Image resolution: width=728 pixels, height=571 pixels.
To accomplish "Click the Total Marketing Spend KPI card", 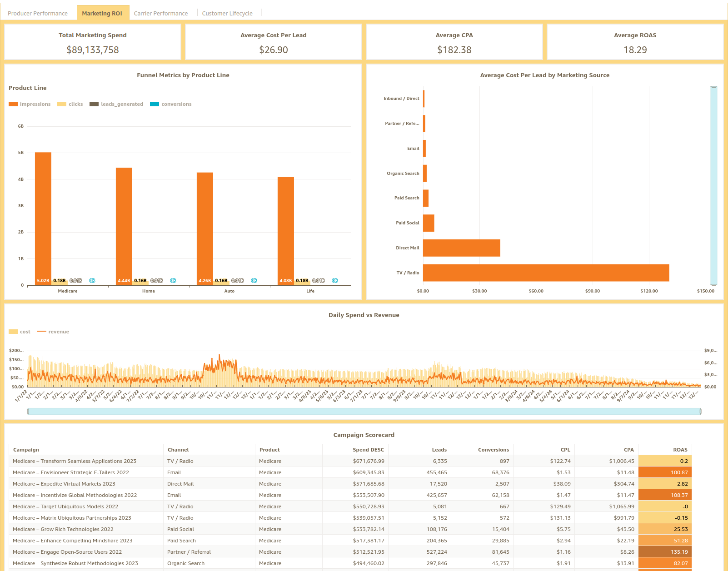I will pos(92,41).
